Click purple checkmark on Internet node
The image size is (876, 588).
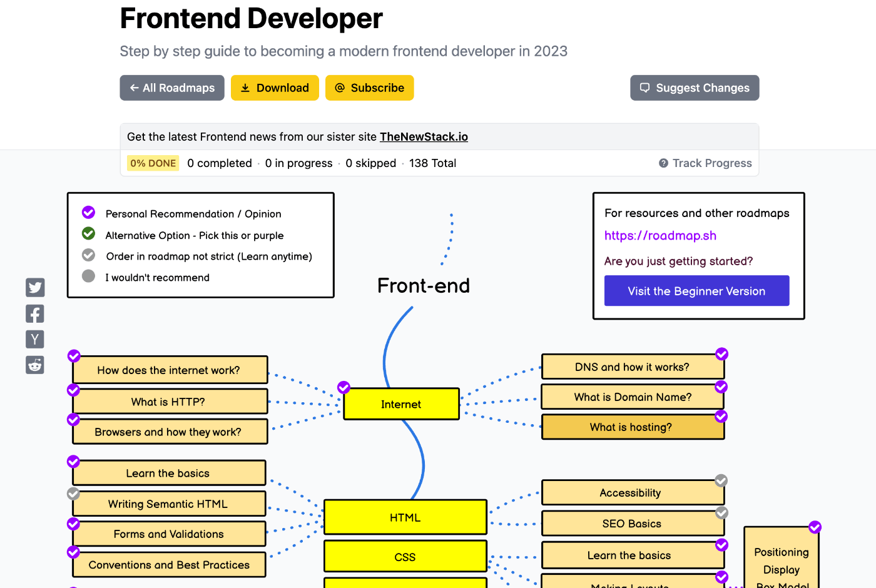point(344,387)
